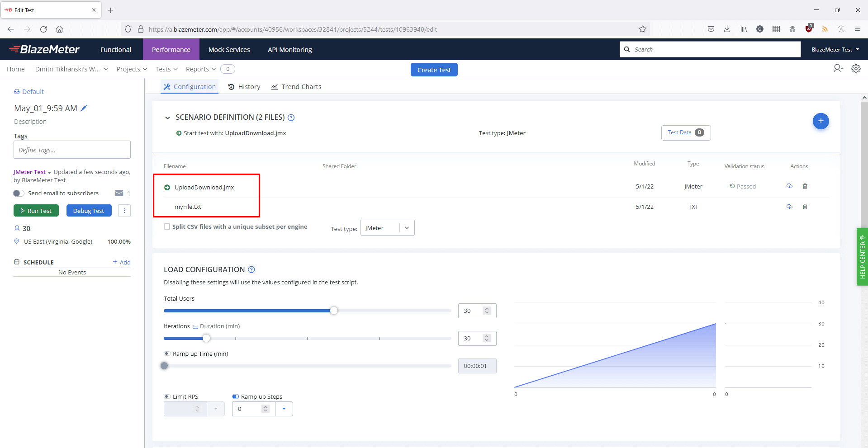This screenshot has width=868, height=448.
Task: Bookmark this page with star
Action: tap(643, 29)
